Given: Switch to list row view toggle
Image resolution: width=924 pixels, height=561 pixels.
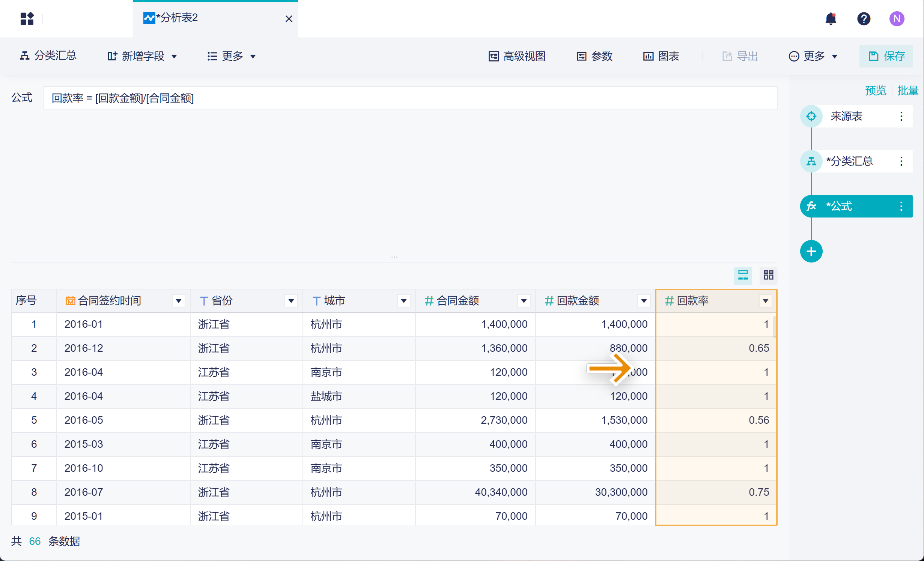Looking at the screenshot, I should (x=743, y=275).
